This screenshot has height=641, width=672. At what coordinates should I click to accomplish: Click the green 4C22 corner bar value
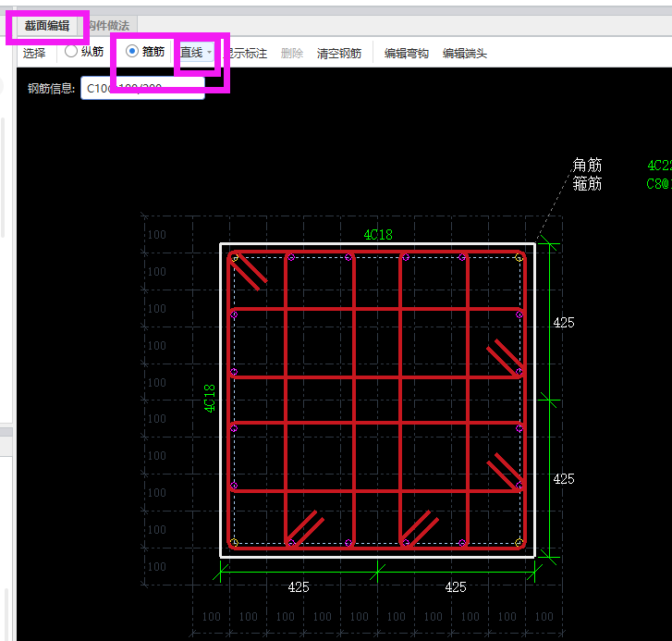point(659,166)
